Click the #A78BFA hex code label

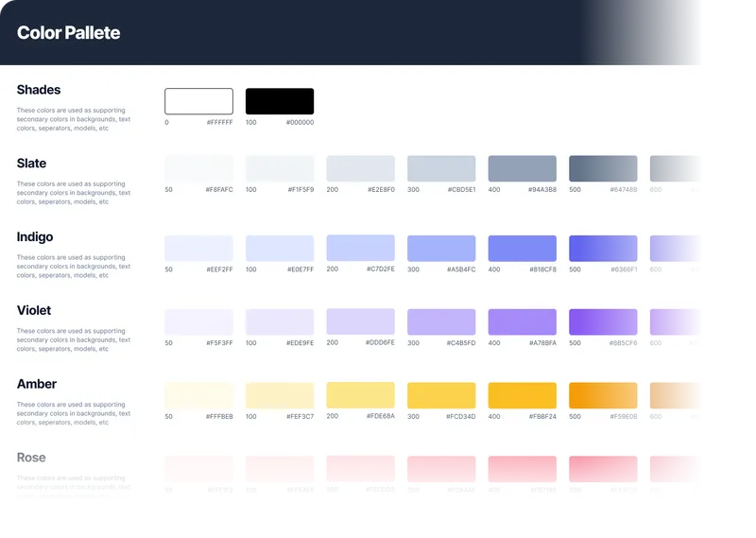pos(542,343)
